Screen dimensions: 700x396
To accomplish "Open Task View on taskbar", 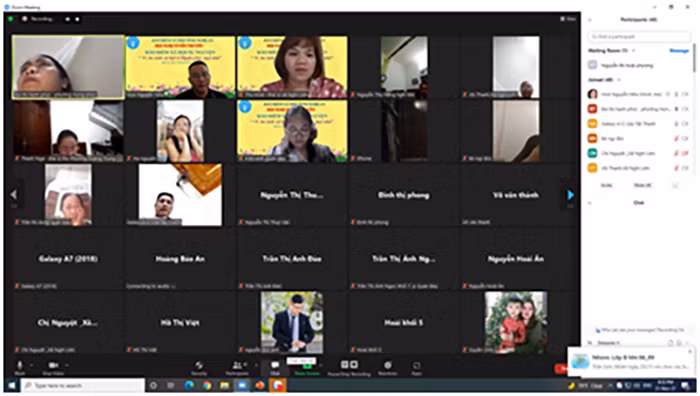I will pos(171,385).
